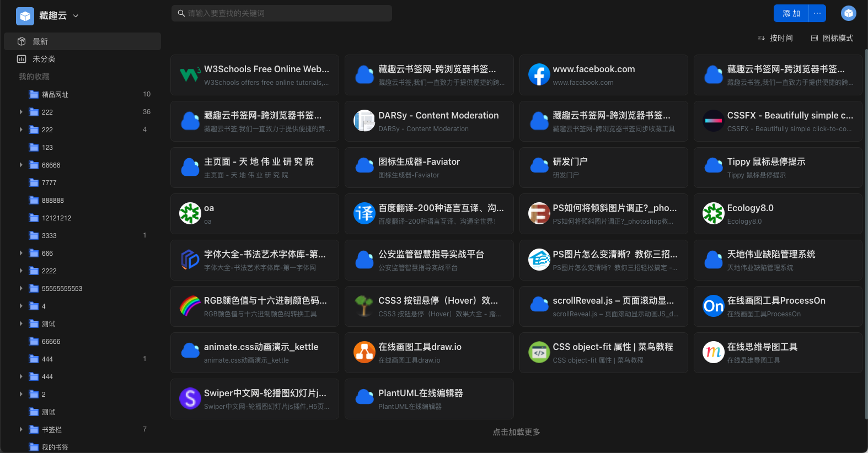Click the CSSFX bookmark icon

tap(713, 121)
